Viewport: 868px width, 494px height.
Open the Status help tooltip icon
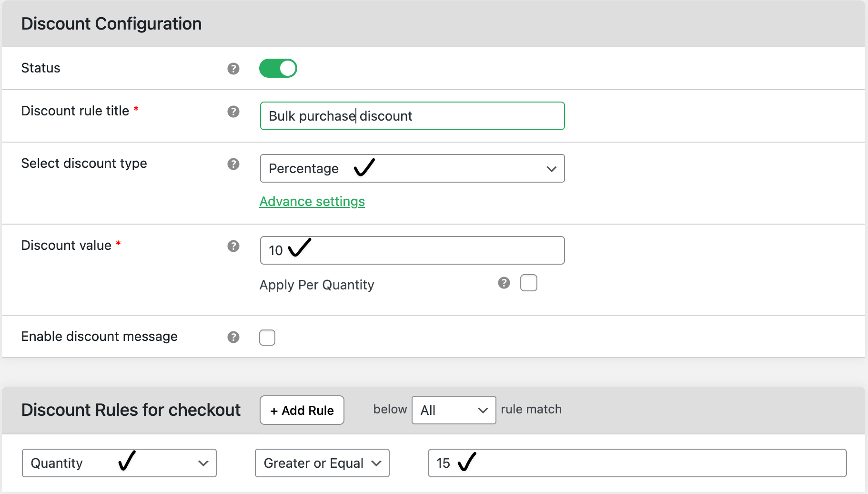pyautogui.click(x=233, y=69)
